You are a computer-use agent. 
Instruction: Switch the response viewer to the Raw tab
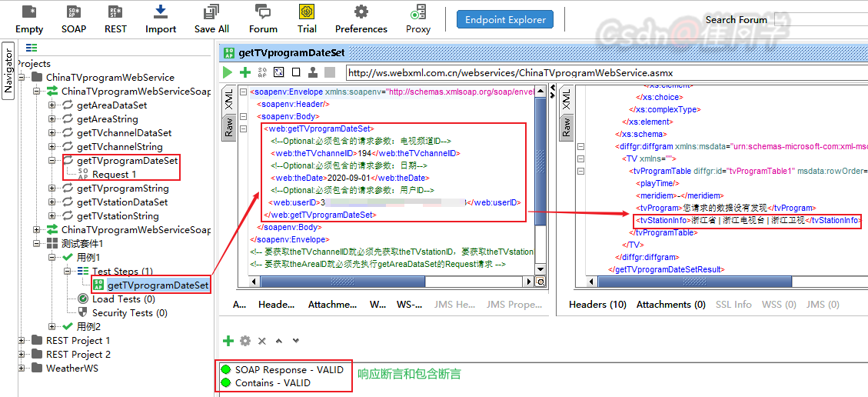point(567,128)
